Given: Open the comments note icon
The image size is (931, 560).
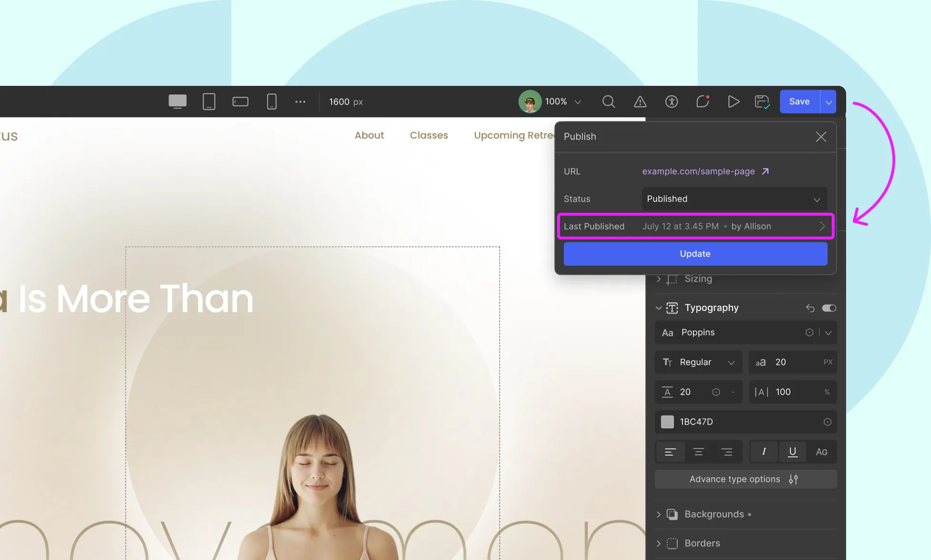Looking at the screenshot, I should pos(703,102).
